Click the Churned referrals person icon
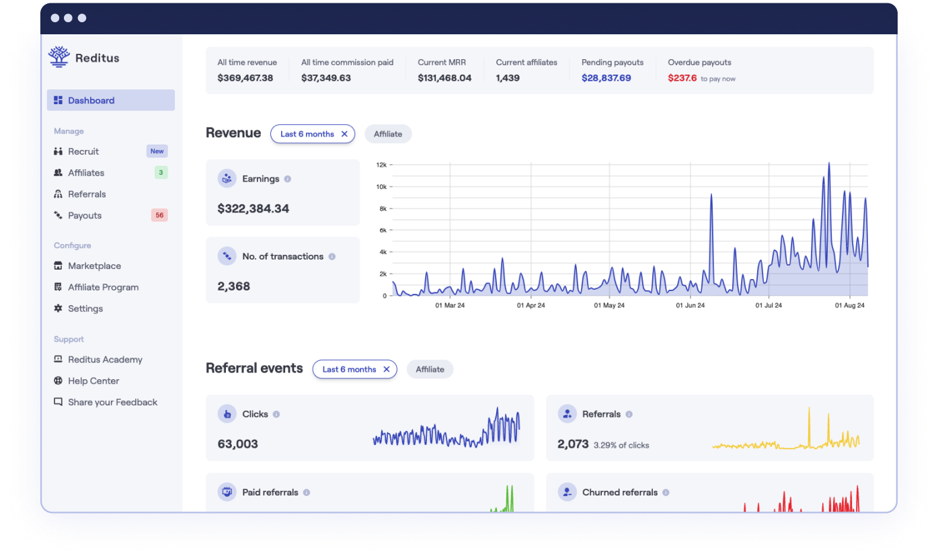Image resolution: width=938 pixels, height=560 pixels. click(x=567, y=492)
